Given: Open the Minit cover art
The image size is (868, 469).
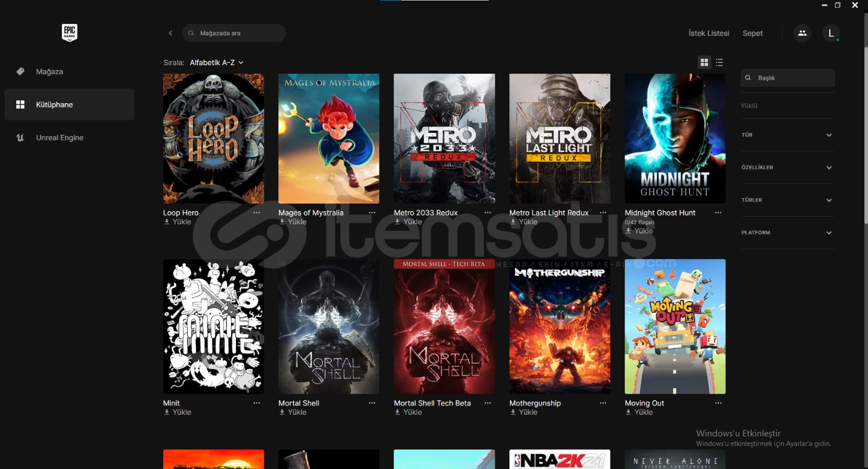Looking at the screenshot, I should [214, 326].
